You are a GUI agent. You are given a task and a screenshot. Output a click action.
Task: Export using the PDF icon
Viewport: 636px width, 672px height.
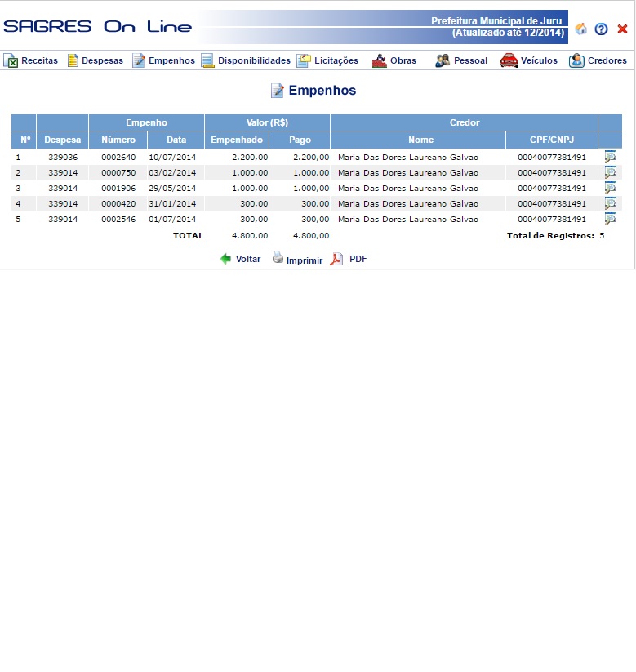336,259
